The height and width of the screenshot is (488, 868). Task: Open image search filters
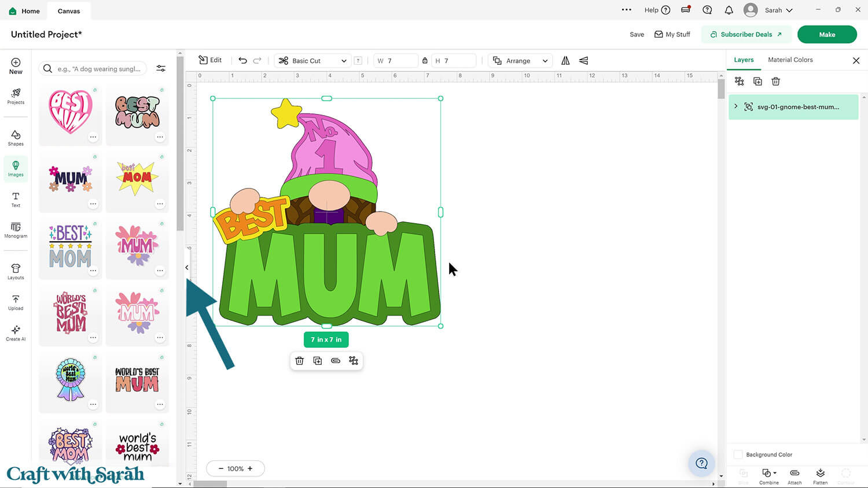(161, 68)
